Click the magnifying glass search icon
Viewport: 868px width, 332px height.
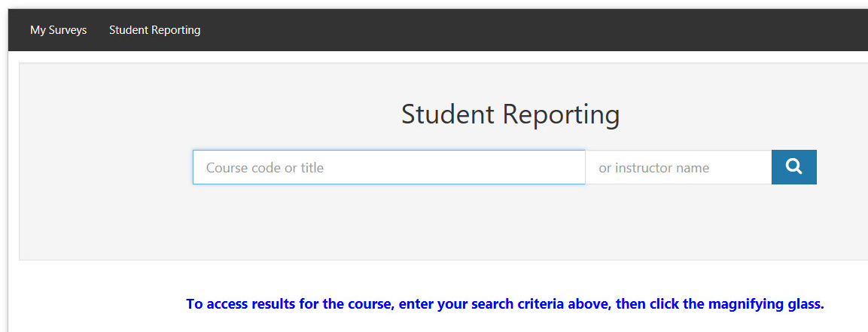point(793,167)
